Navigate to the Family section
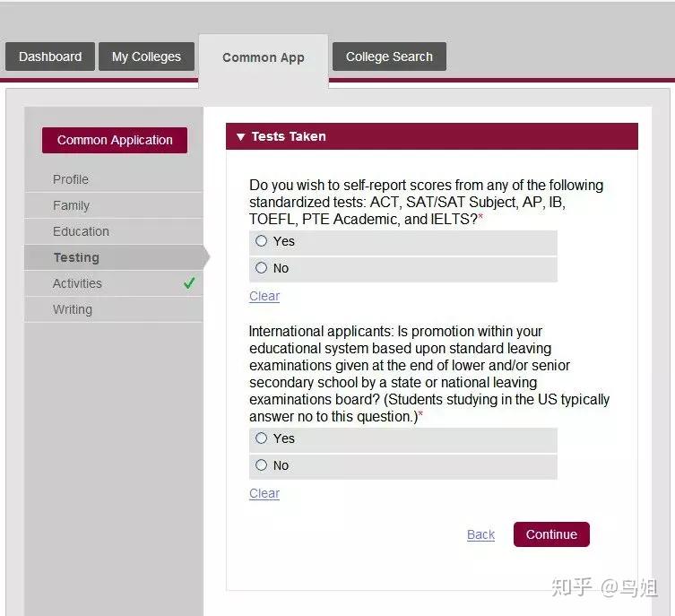This screenshot has width=675, height=616. coord(72,205)
